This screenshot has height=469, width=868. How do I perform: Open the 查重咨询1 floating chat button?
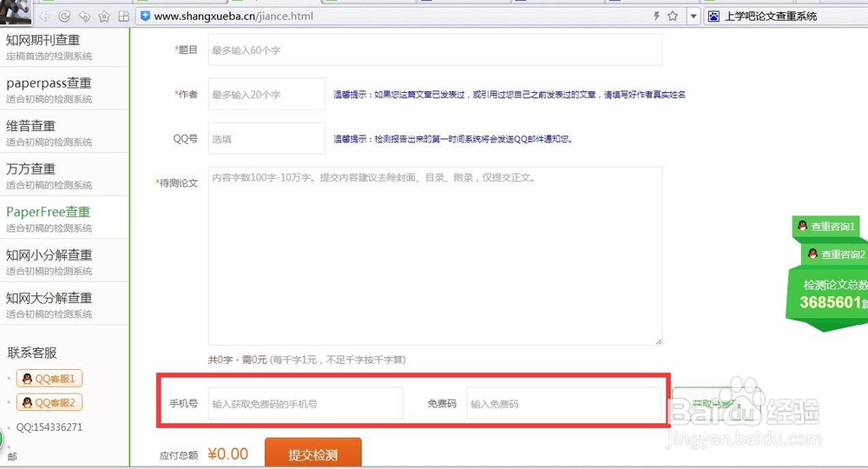(825, 226)
